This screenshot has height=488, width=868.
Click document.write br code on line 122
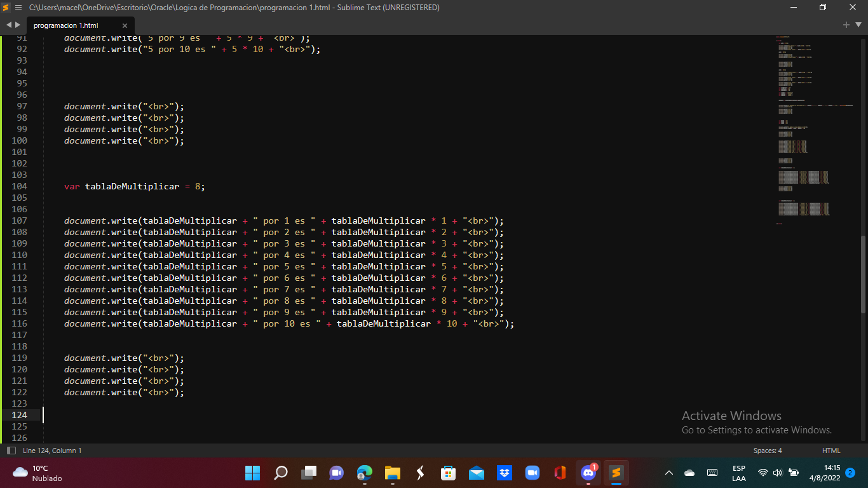[124, 392]
